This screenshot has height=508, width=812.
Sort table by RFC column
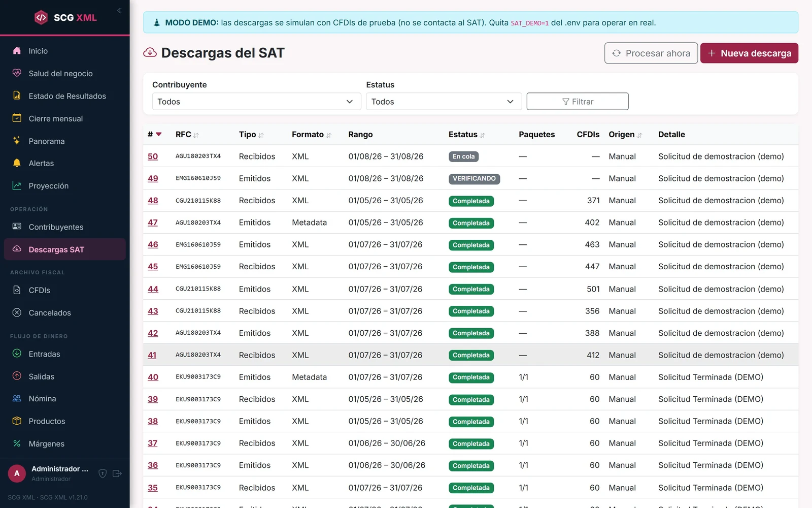[187, 135]
